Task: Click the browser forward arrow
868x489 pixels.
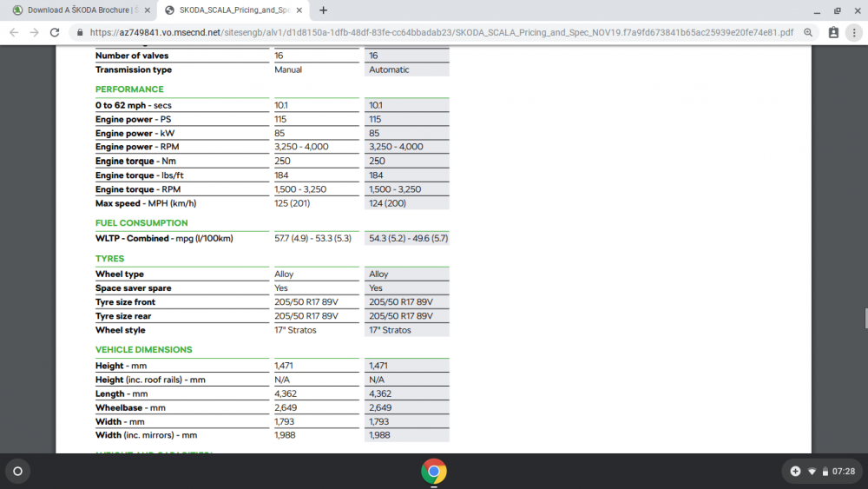Action: click(x=35, y=33)
